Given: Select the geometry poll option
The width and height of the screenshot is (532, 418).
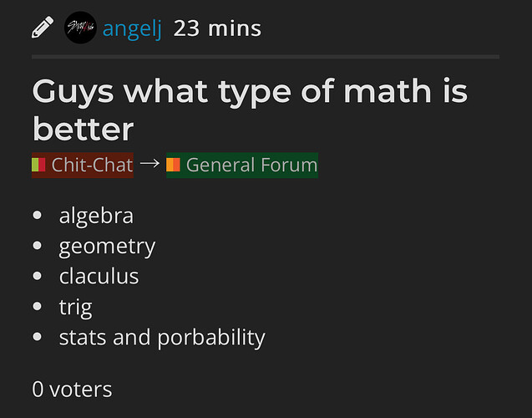Looking at the screenshot, I should click(x=107, y=247).
